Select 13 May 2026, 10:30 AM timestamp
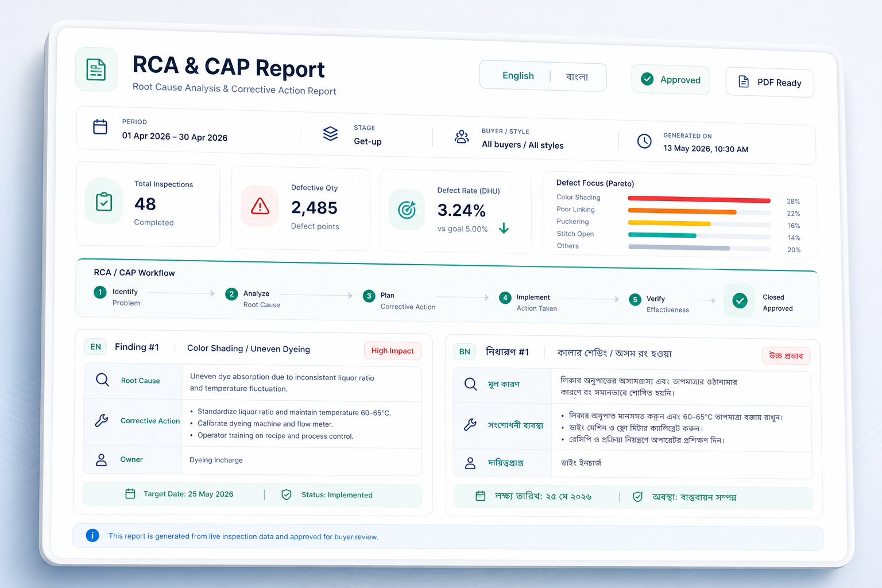This screenshot has width=882, height=588. coord(706,149)
